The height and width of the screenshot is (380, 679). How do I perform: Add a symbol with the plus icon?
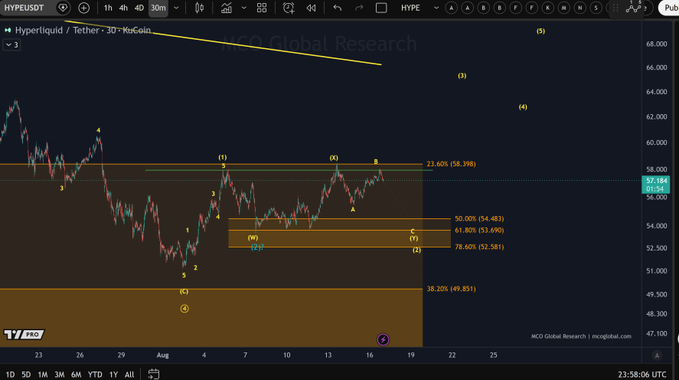click(x=84, y=8)
